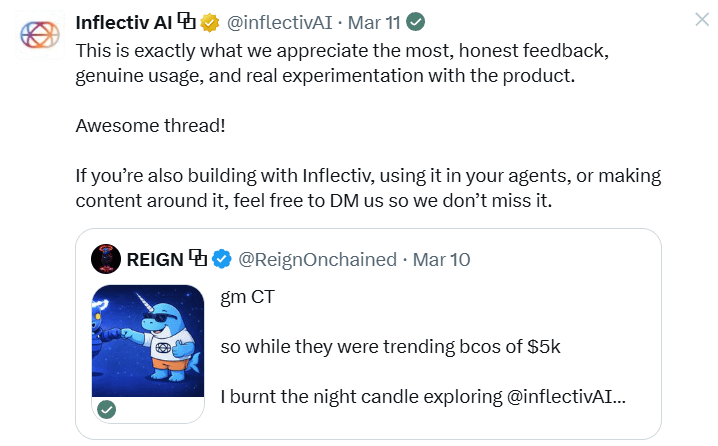The height and width of the screenshot is (446, 718).
Task: Click the affiliate badge beside Inflectiv AI name
Action: click(188, 22)
